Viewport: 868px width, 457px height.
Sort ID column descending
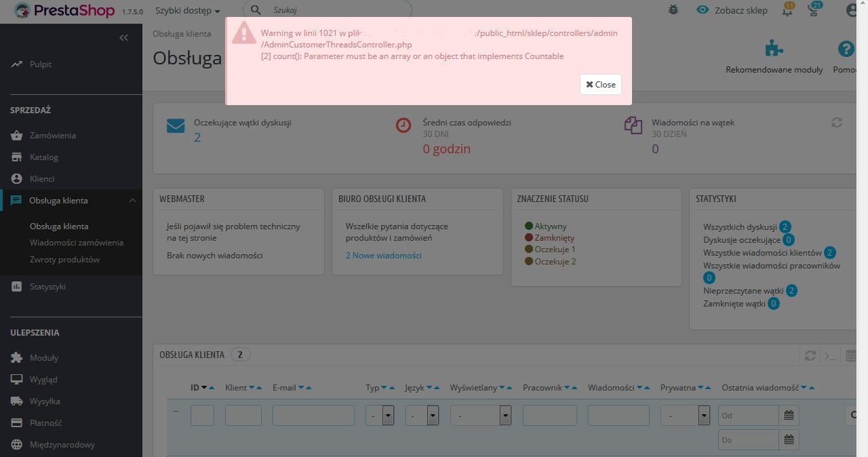tap(204, 388)
